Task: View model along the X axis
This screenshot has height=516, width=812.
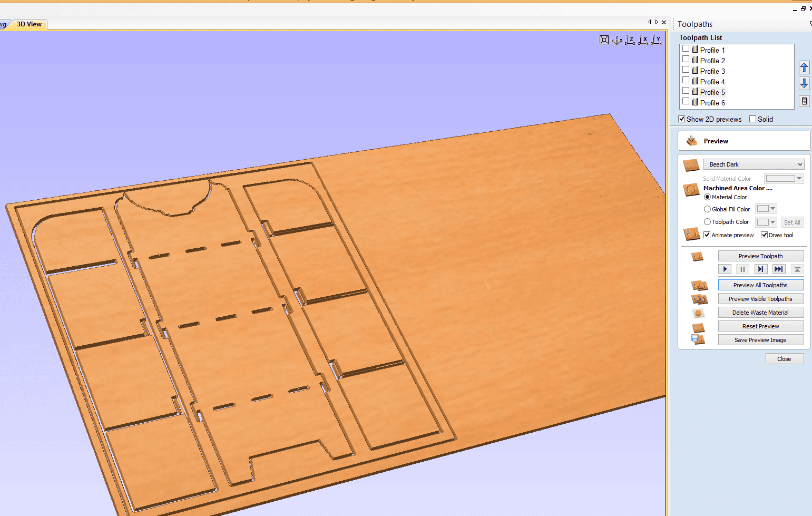Action: tap(643, 40)
